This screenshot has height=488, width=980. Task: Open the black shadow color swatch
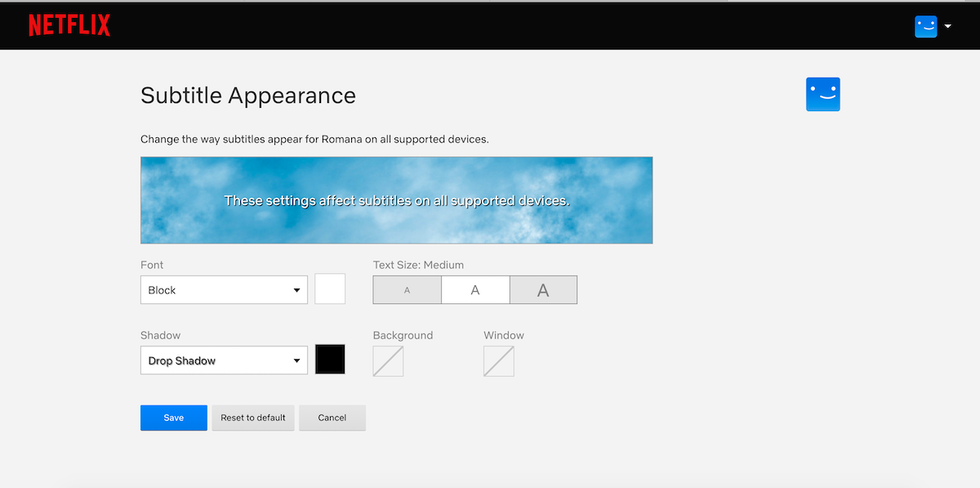click(x=330, y=360)
